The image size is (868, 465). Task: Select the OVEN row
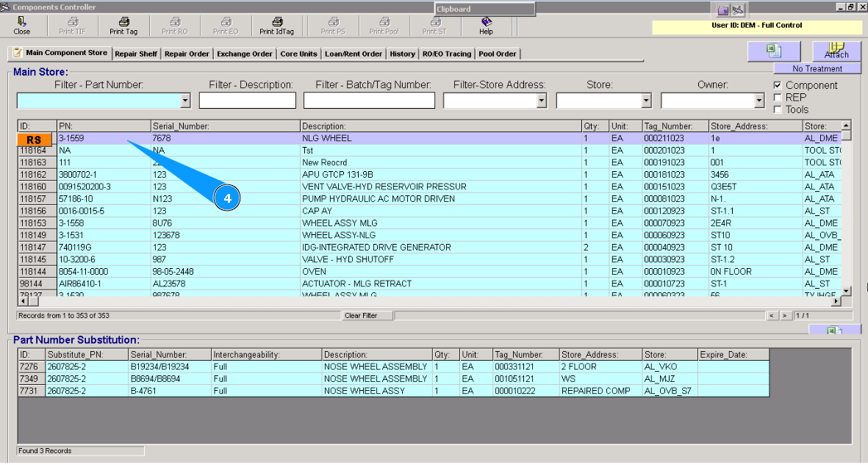click(429, 272)
